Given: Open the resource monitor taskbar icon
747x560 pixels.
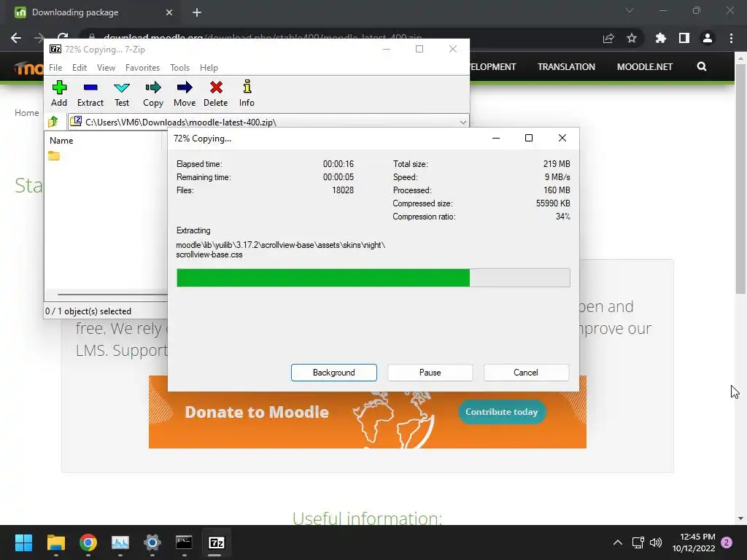Looking at the screenshot, I should (120, 542).
